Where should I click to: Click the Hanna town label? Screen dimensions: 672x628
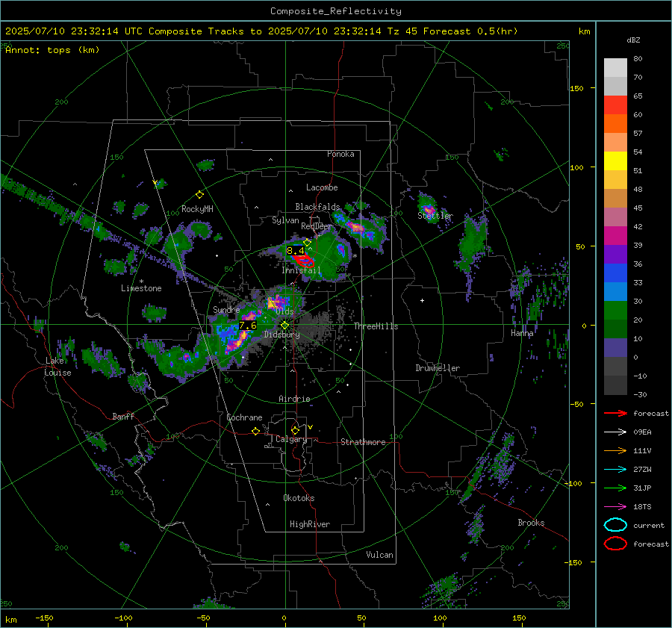coord(522,333)
